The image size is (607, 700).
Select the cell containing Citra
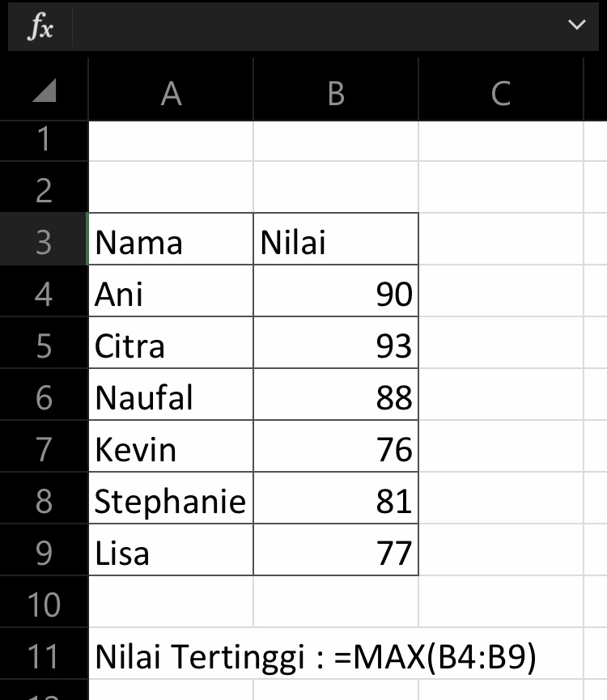coord(171,346)
